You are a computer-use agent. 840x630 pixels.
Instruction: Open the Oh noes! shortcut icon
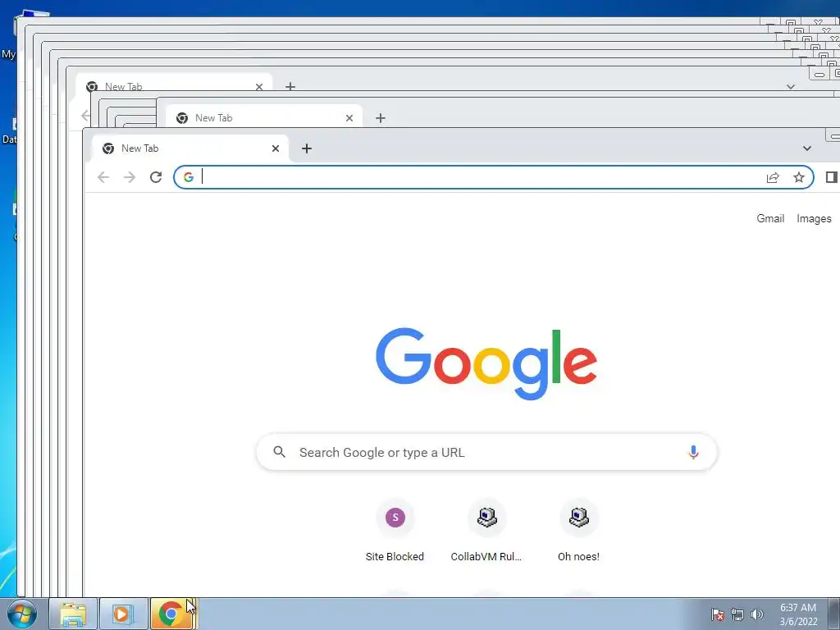point(578,518)
